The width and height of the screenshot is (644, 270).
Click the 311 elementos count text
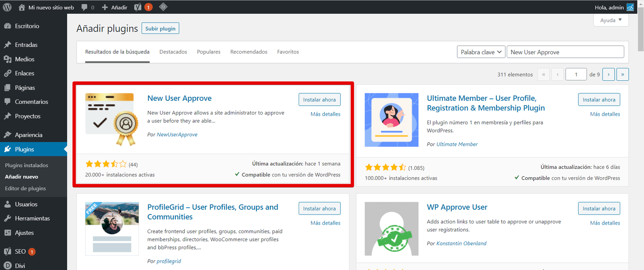(x=515, y=75)
